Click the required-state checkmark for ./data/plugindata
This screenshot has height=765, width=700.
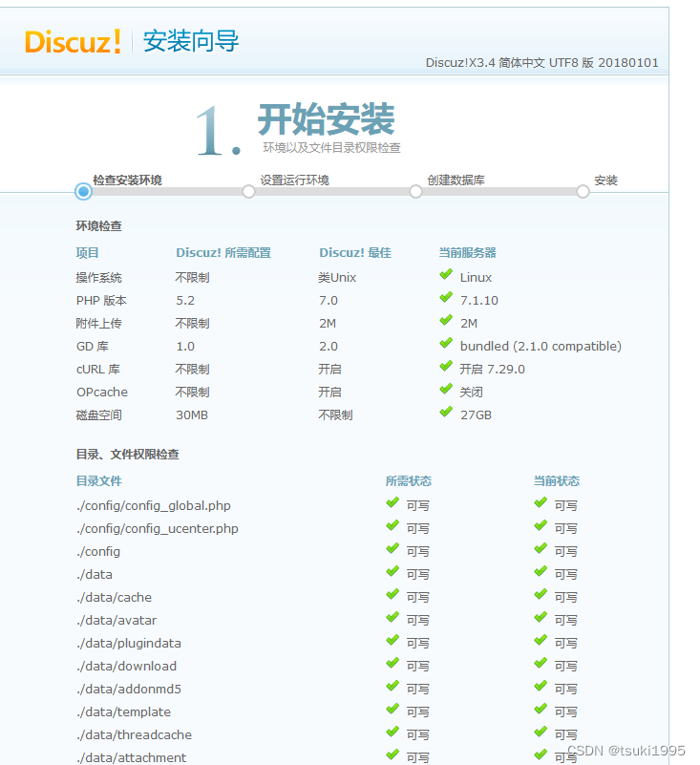coord(392,641)
